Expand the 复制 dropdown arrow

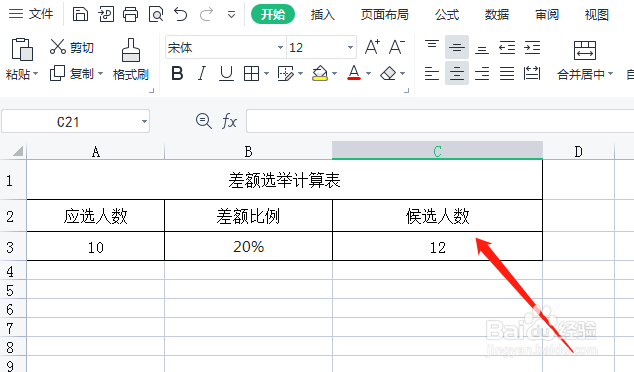click(x=100, y=74)
